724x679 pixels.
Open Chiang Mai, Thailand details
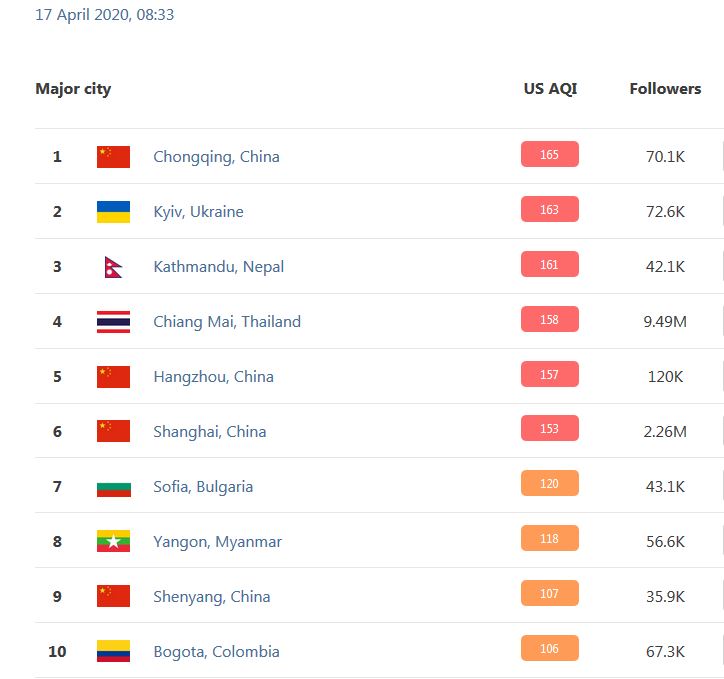[x=227, y=322]
